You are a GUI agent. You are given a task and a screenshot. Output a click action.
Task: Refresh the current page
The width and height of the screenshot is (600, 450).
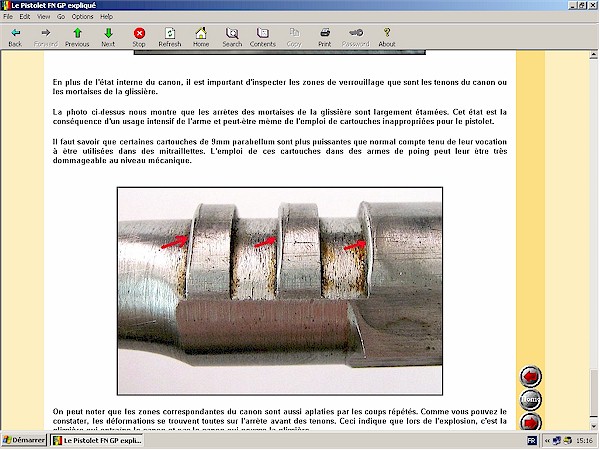click(170, 37)
